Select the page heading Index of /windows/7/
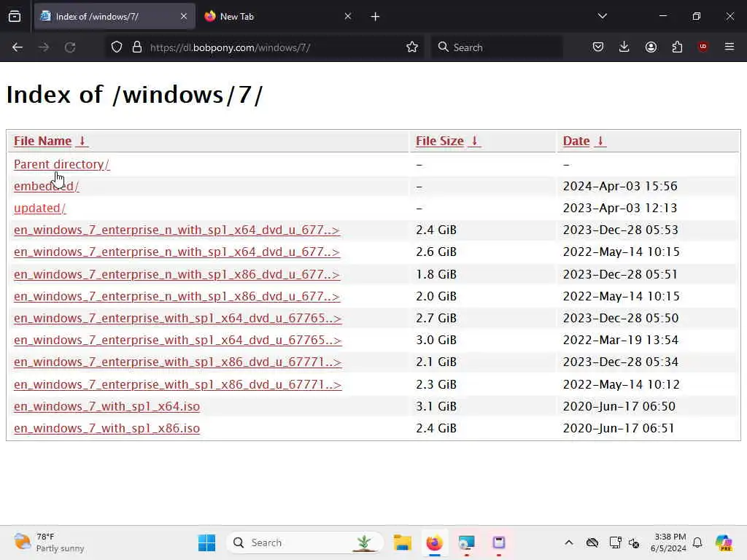The width and height of the screenshot is (747, 560). tap(134, 94)
